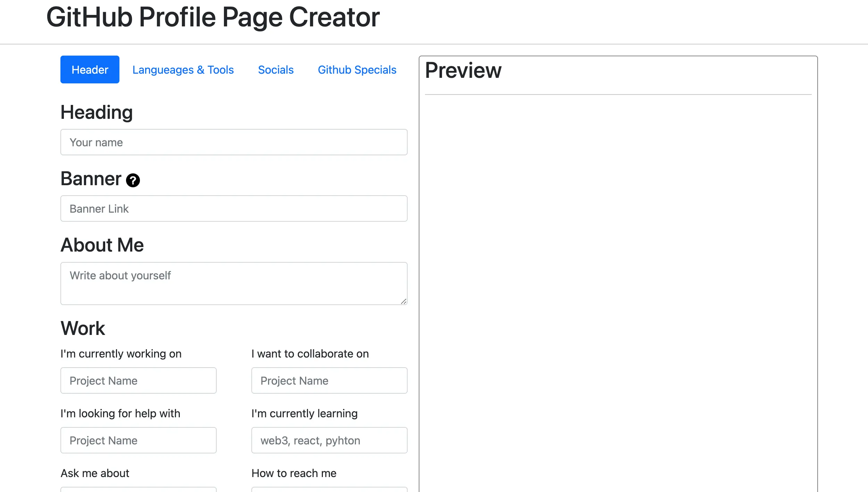Click the web3, react, pyhton learning field

pyautogui.click(x=329, y=440)
